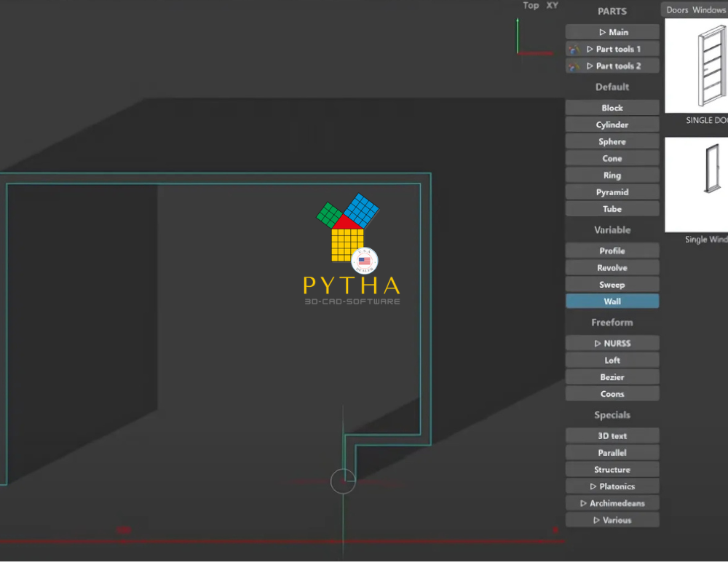Select the Block tool
This screenshot has width=728, height=568.
pos(612,107)
